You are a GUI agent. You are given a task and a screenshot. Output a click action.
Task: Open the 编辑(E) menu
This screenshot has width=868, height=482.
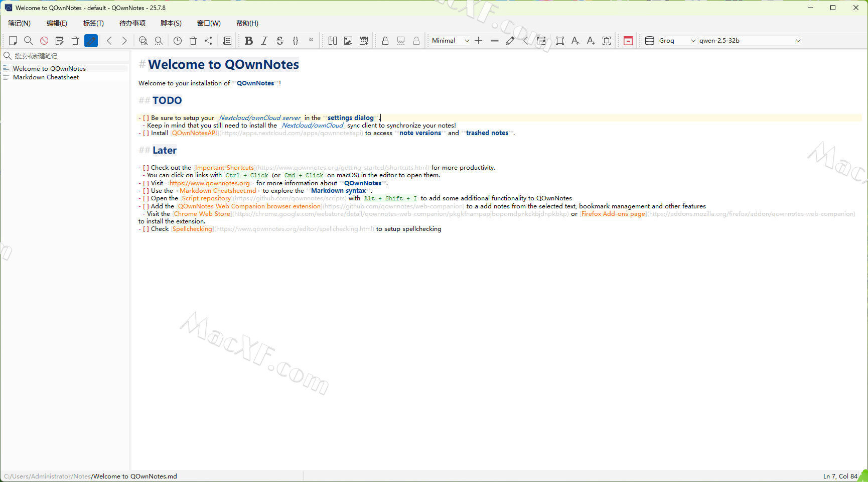tap(57, 23)
